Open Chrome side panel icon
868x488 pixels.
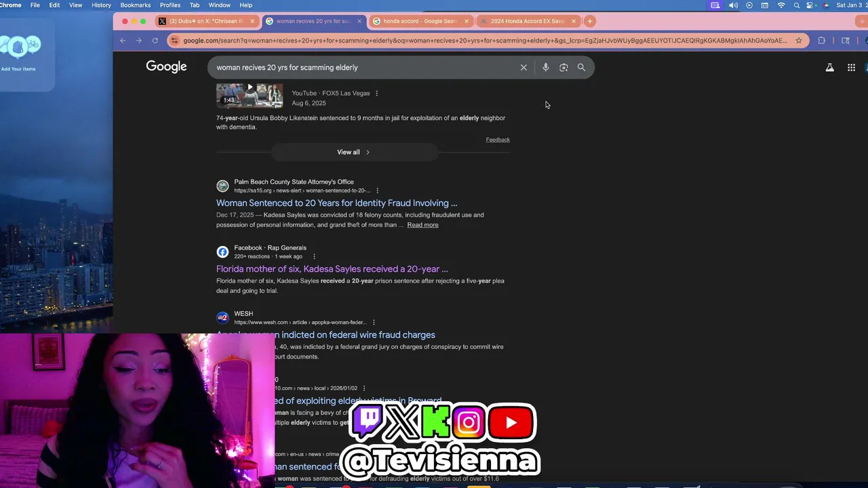click(x=846, y=41)
